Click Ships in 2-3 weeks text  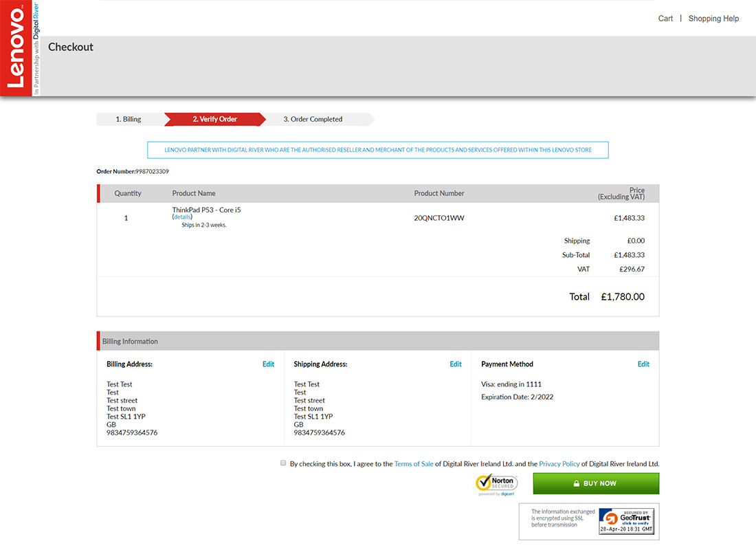click(204, 225)
